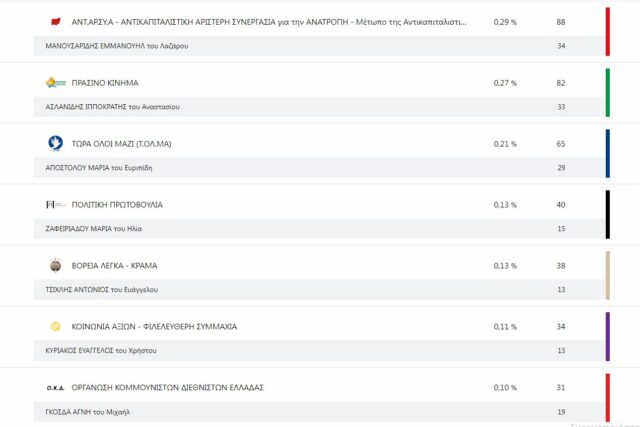The height and width of the screenshot is (427, 640).
Task: Click the ΠΡΑΣΙΝΟ ΚΙΝΗΜΑ party logo
Action: (55, 82)
